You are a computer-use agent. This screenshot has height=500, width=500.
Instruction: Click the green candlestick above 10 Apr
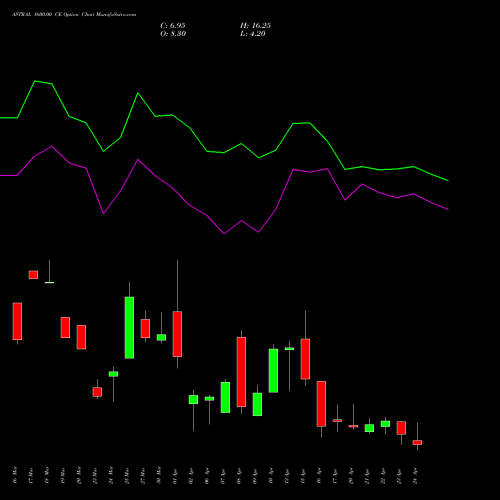tap(273, 371)
